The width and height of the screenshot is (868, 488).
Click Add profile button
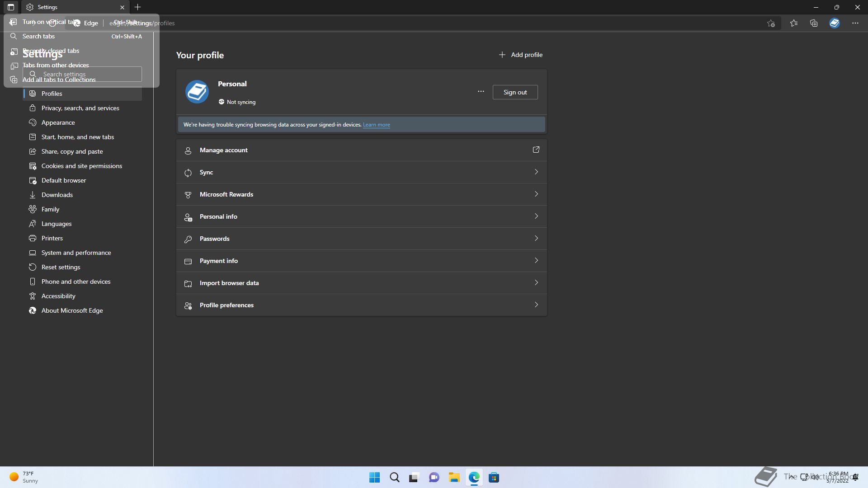[520, 55]
